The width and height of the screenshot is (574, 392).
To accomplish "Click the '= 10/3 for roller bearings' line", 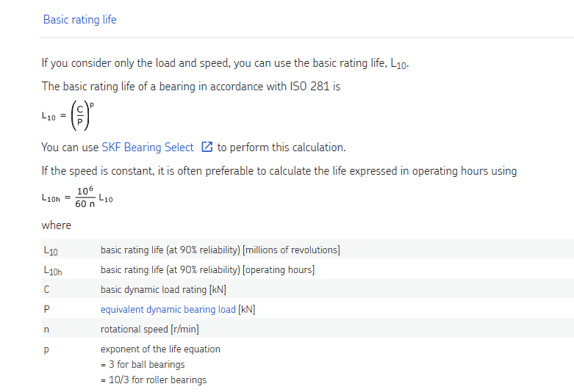I will click(154, 380).
